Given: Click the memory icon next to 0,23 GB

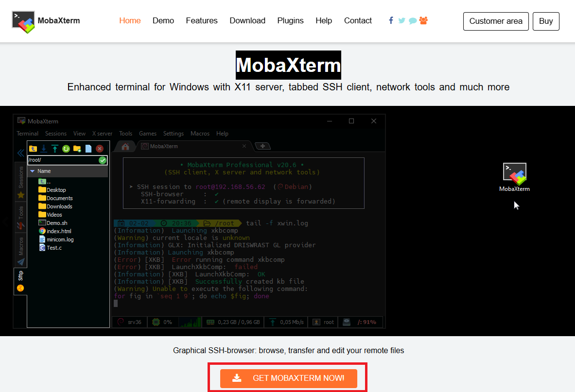Looking at the screenshot, I should [x=210, y=322].
